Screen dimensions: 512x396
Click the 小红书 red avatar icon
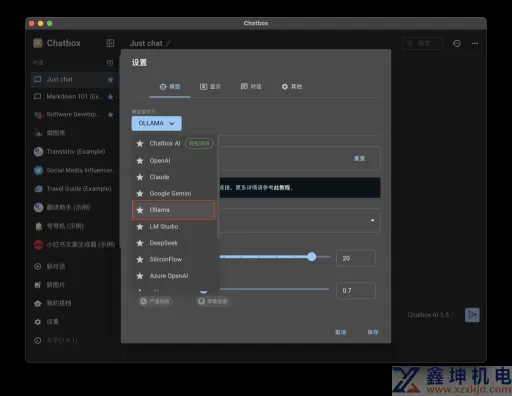tap(38, 245)
